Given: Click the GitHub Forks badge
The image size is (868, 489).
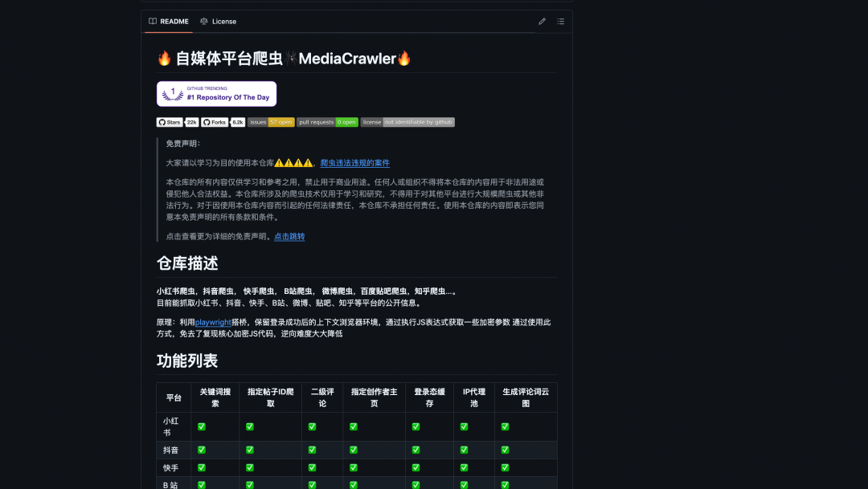Looking at the screenshot, I should click(215, 122).
